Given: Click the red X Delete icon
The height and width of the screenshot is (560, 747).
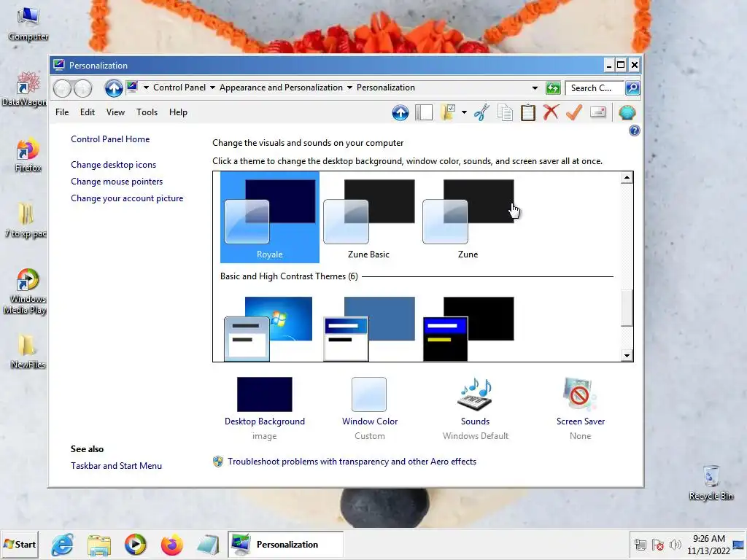Looking at the screenshot, I should (x=551, y=113).
